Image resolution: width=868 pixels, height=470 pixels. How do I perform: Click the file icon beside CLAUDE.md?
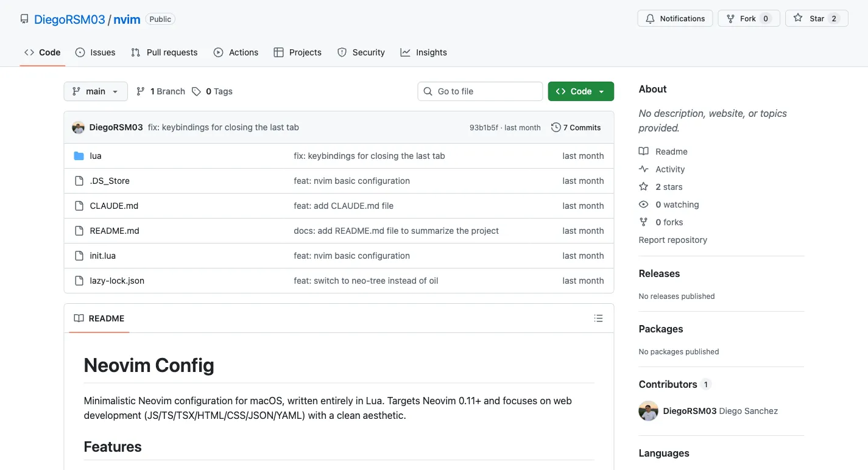pyautogui.click(x=79, y=206)
